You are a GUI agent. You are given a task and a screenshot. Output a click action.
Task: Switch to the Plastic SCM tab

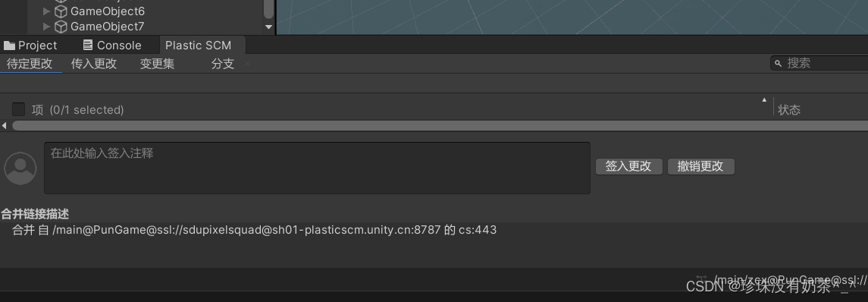pyautogui.click(x=198, y=46)
